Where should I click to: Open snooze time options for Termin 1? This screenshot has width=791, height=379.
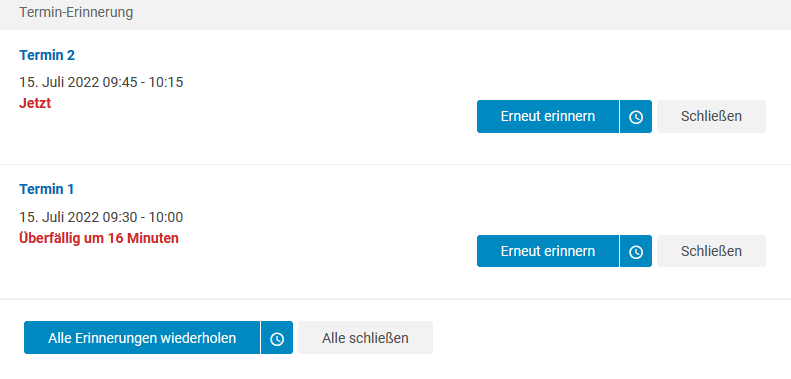pos(636,251)
